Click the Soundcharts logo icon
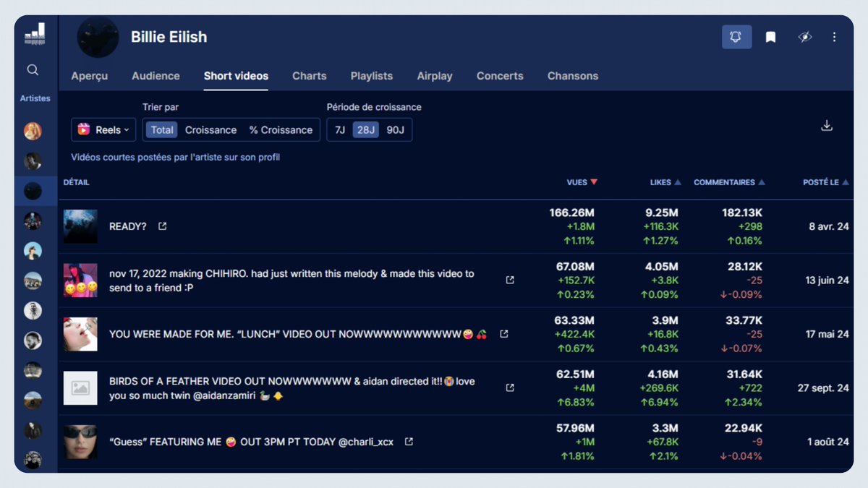Screen dimensions: 868x488 coord(35,34)
